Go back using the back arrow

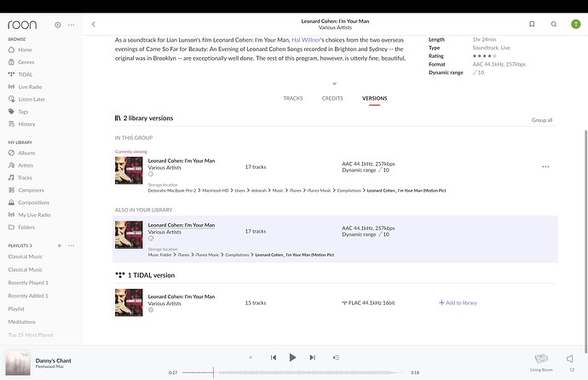[94, 25]
